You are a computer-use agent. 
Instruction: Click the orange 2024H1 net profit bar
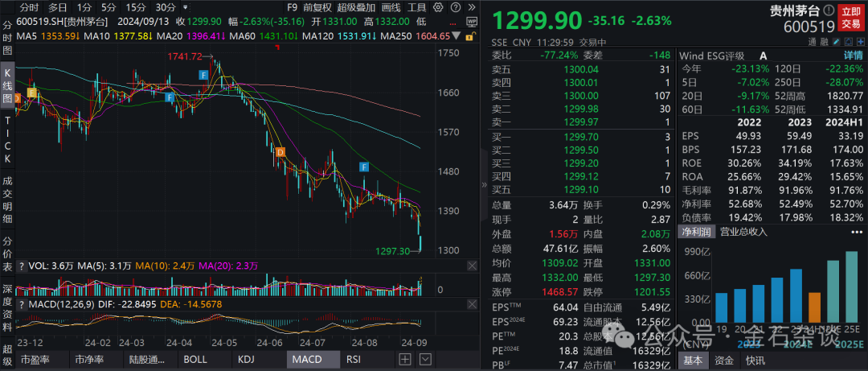pyautogui.click(x=814, y=307)
